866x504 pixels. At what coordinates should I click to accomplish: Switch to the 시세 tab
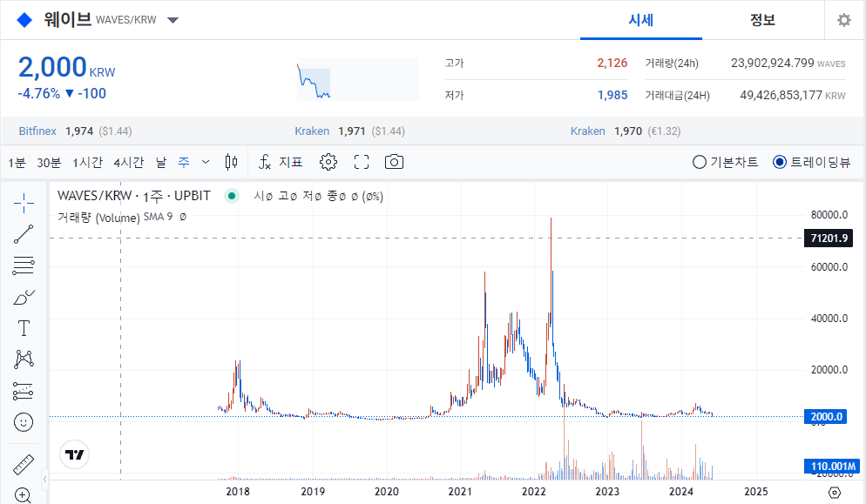[640, 20]
